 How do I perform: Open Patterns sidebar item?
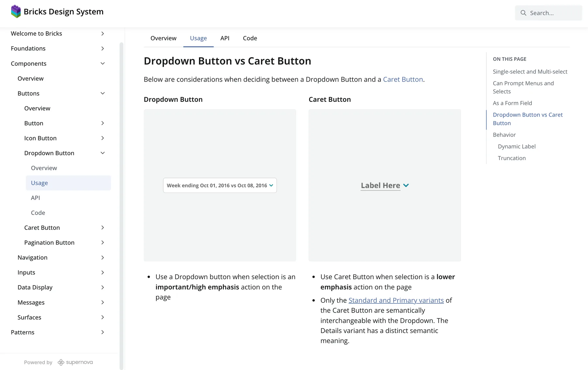click(23, 332)
